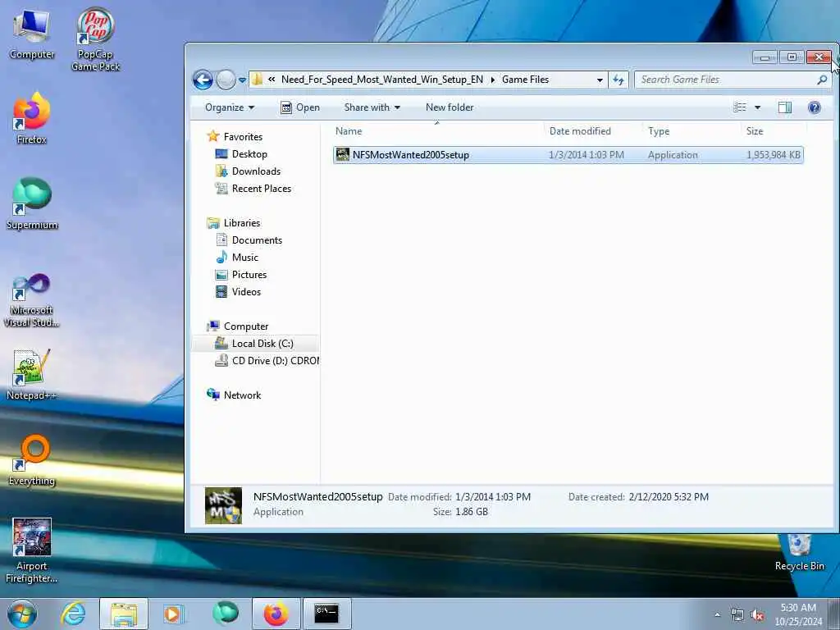Click the search magnifier icon
Image resolution: width=840 pixels, height=630 pixels.
point(822,80)
